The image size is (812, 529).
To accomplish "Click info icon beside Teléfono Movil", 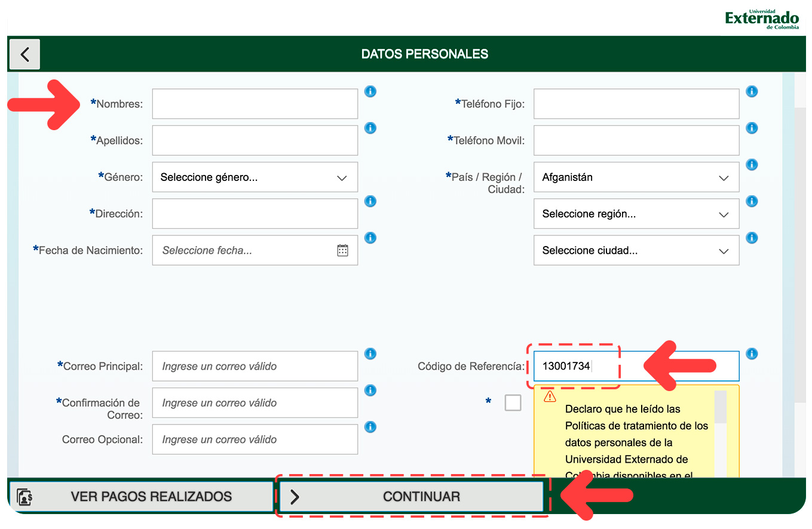I will (752, 128).
